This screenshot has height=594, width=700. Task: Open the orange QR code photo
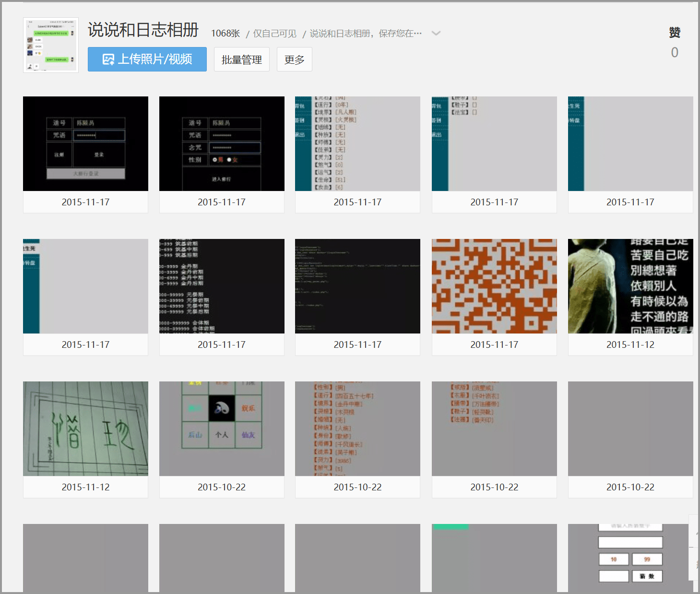494,286
